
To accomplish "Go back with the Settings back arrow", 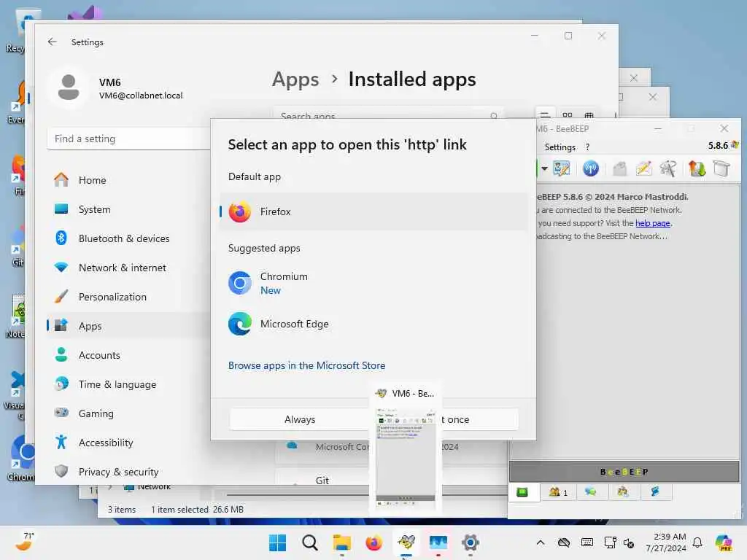I will click(x=53, y=42).
